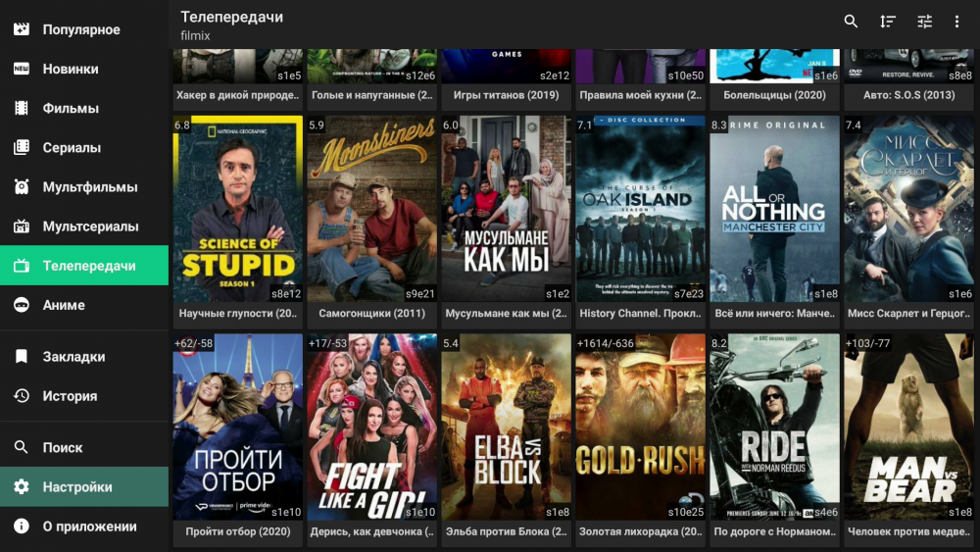Image resolution: width=980 pixels, height=552 pixels.
Task: Click the Новинки NEW icon
Action: [x=22, y=69]
